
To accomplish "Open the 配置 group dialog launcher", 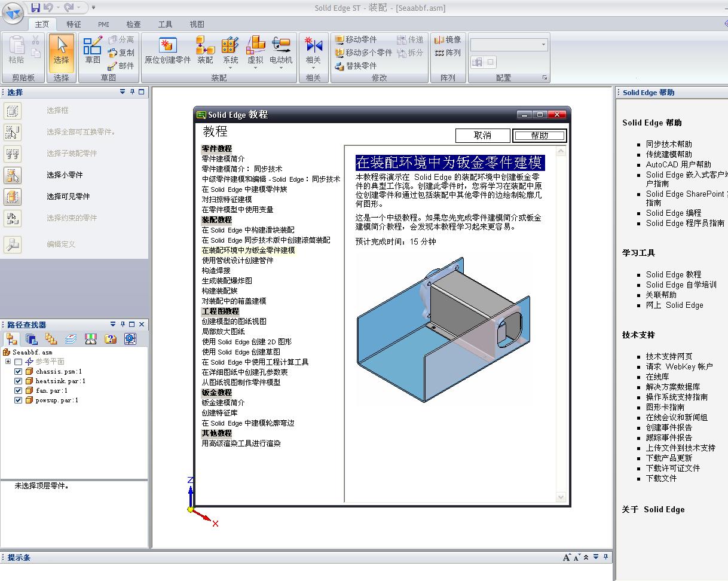I will [545, 78].
